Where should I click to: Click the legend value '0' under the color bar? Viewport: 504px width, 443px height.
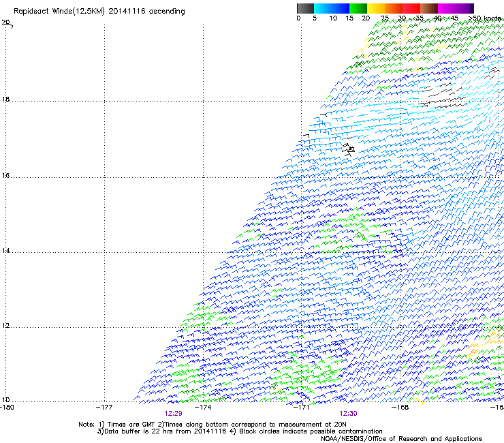coord(298,18)
